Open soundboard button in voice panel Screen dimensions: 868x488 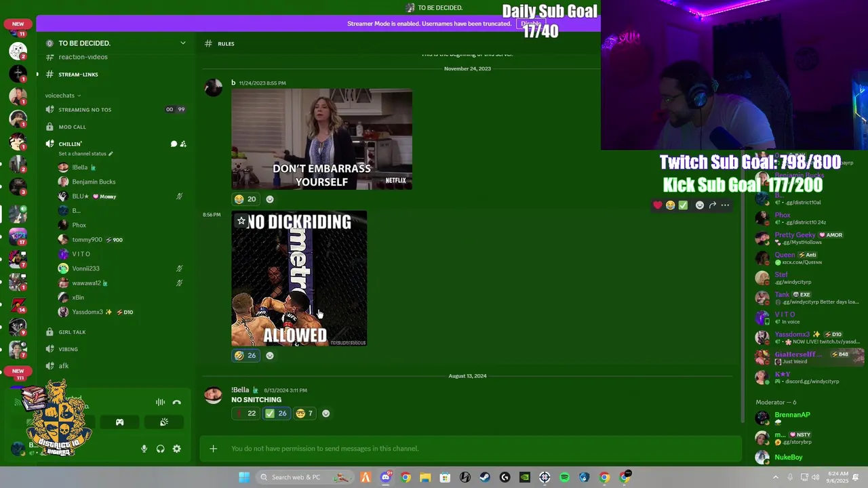164,422
